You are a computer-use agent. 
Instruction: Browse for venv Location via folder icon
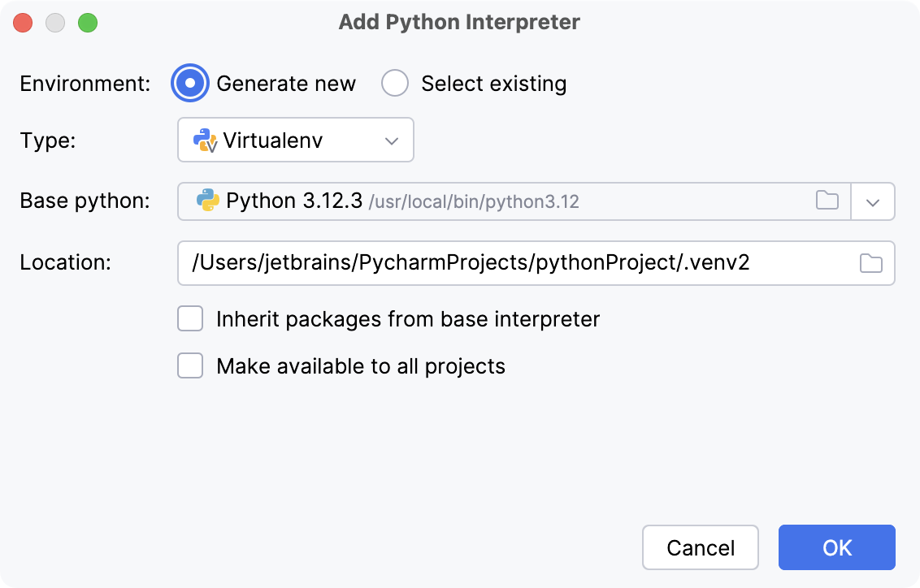click(870, 263)
